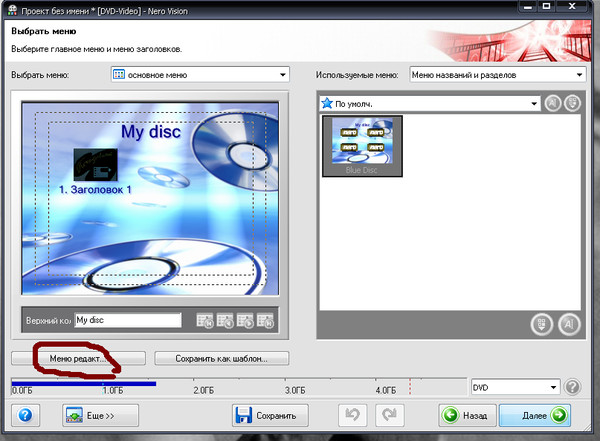Minimize the Nero Vision window
Screen dimensions: 600x441
tap(528, 7)
